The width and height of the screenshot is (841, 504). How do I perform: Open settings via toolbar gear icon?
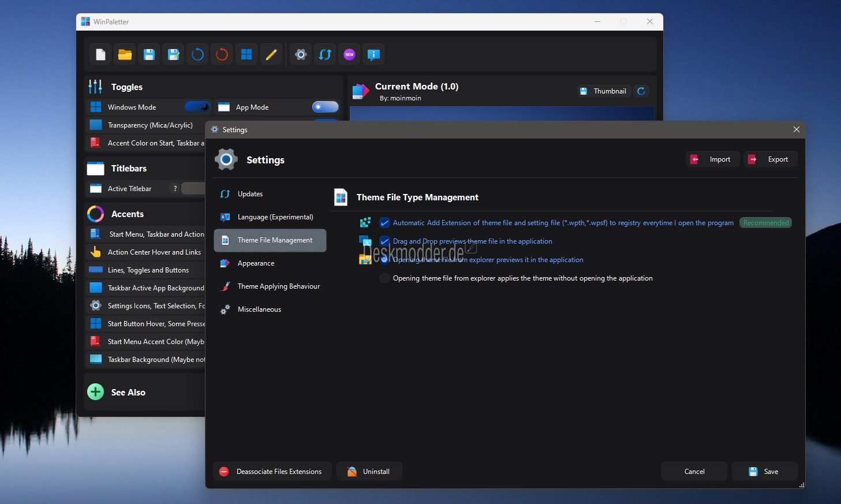[301, 55]
